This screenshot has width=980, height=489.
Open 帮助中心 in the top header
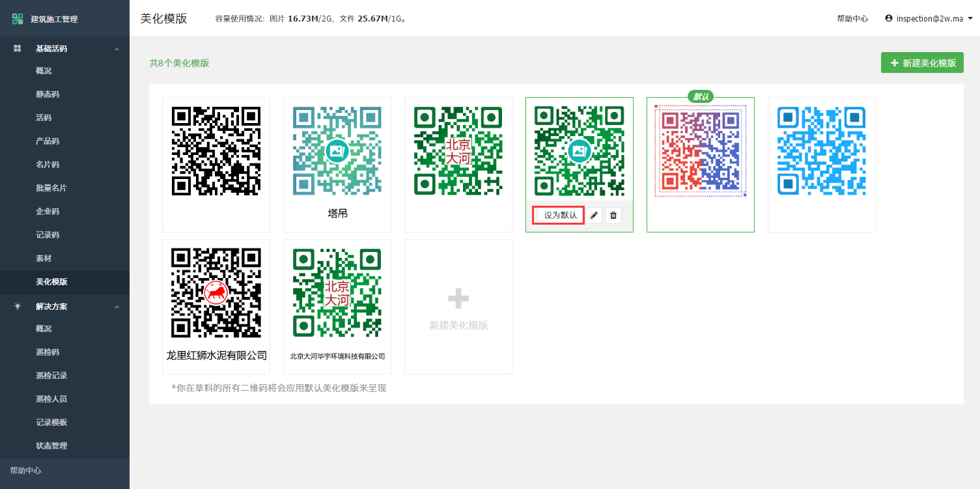tap(852, 19)
